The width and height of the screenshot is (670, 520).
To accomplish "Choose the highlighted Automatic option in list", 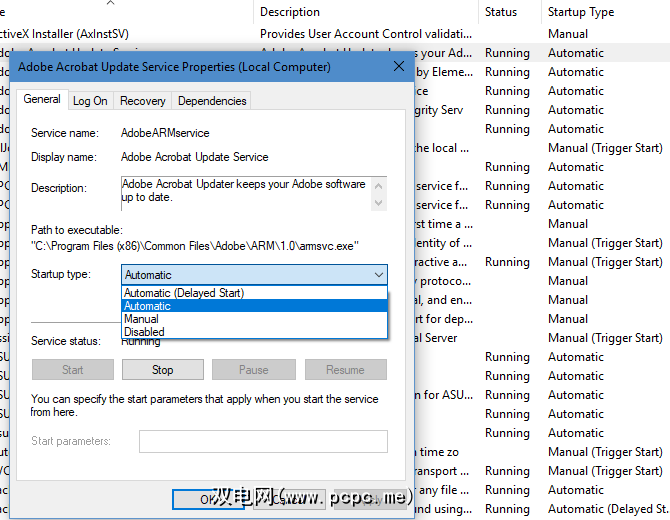I will [x=255, y=306].
